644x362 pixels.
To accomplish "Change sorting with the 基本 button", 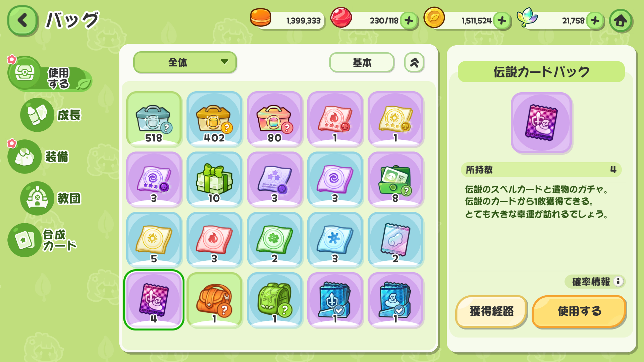I will point(362,62).
